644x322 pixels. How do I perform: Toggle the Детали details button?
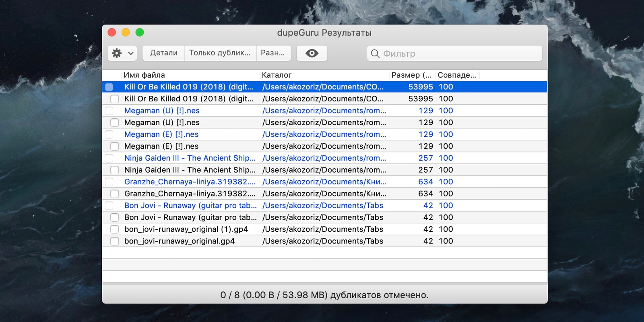tap(163, 53)
